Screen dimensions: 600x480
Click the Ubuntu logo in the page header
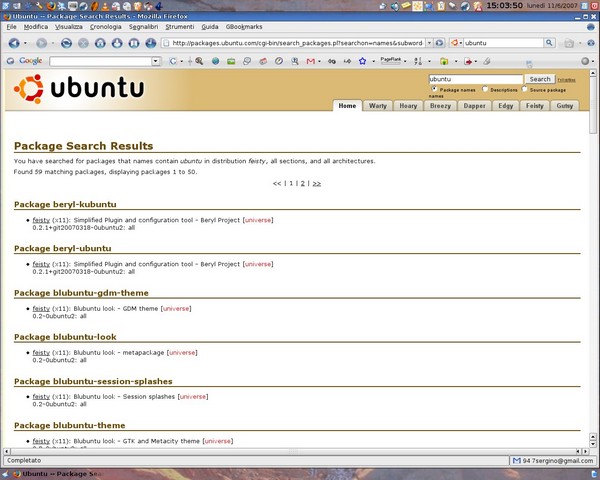[x=79, y=88]
